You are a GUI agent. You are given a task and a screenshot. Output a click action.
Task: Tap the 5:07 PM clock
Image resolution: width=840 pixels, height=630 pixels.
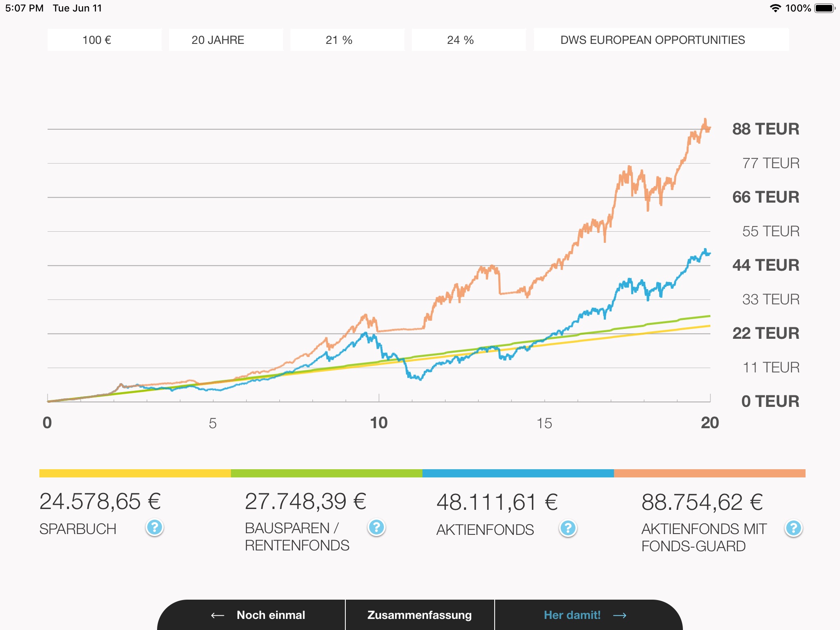pyautogui.click(x=24, y=8)
